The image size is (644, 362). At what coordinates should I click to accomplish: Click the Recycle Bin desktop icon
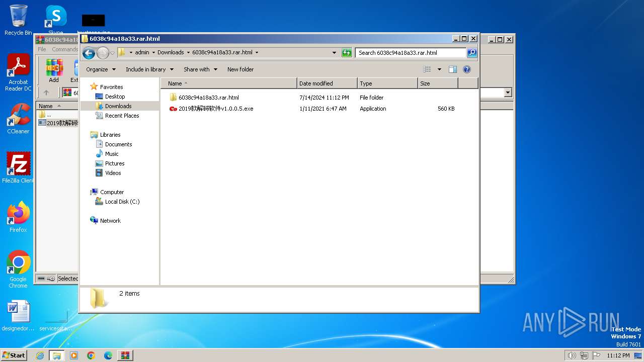[x=18, y=20]
